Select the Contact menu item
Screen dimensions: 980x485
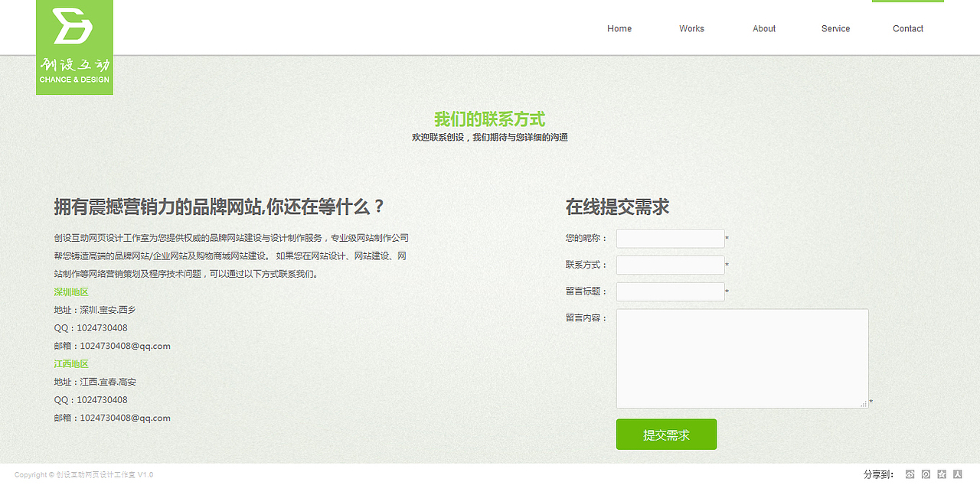pos(908,28)
